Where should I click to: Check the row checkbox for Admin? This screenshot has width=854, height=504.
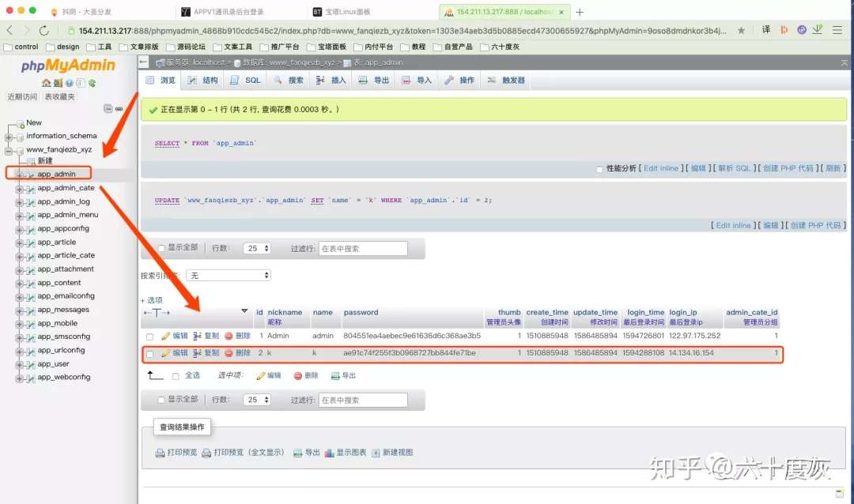pyautogui.click(x=149, y=337)
